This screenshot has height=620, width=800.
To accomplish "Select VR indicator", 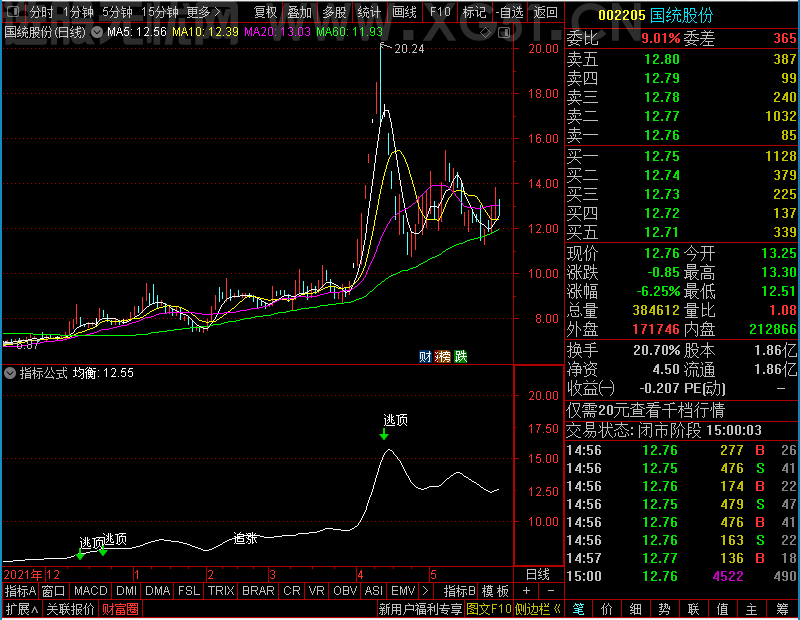I will pos(316,591).
